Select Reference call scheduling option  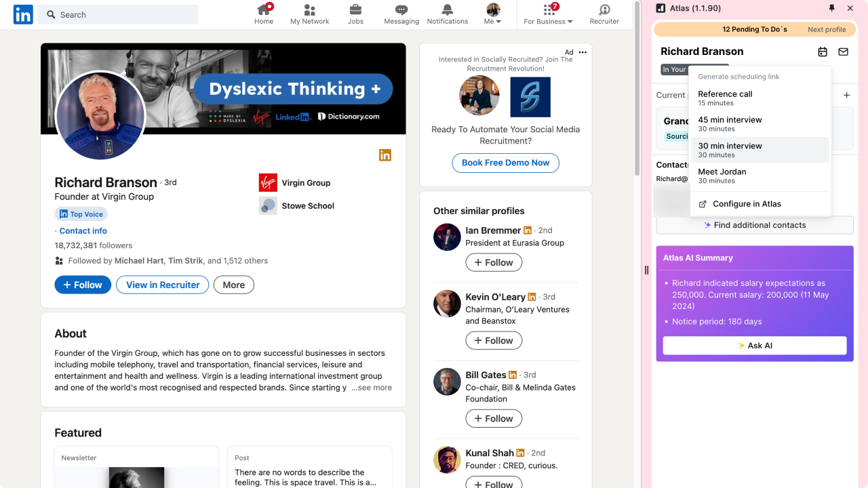pos(760,98)
